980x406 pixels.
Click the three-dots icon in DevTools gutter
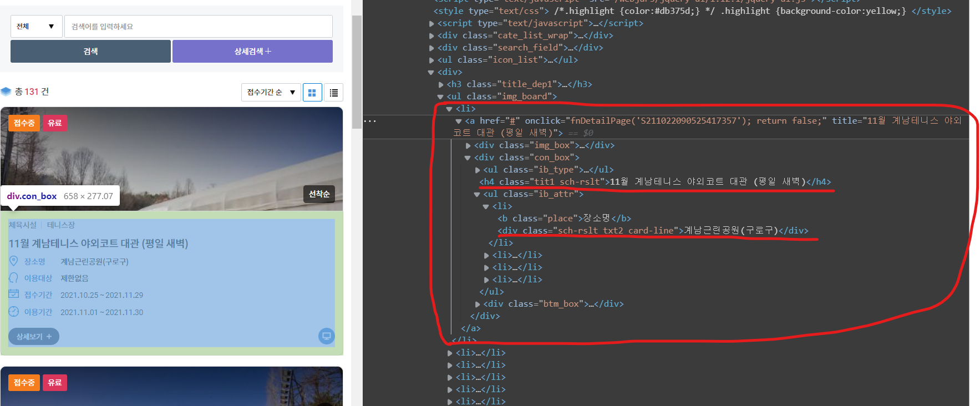[370, 121]
